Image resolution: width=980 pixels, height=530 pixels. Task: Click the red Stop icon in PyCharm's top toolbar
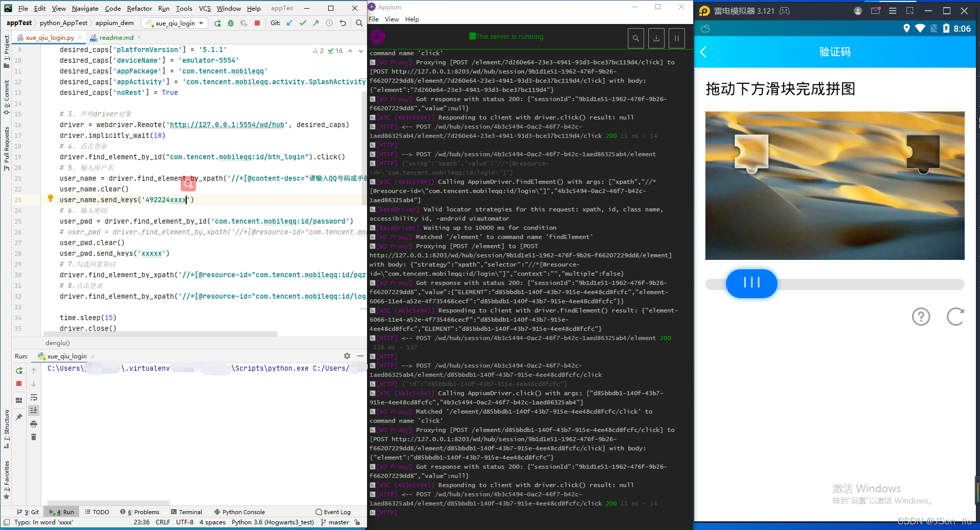[x=257, y=23]
